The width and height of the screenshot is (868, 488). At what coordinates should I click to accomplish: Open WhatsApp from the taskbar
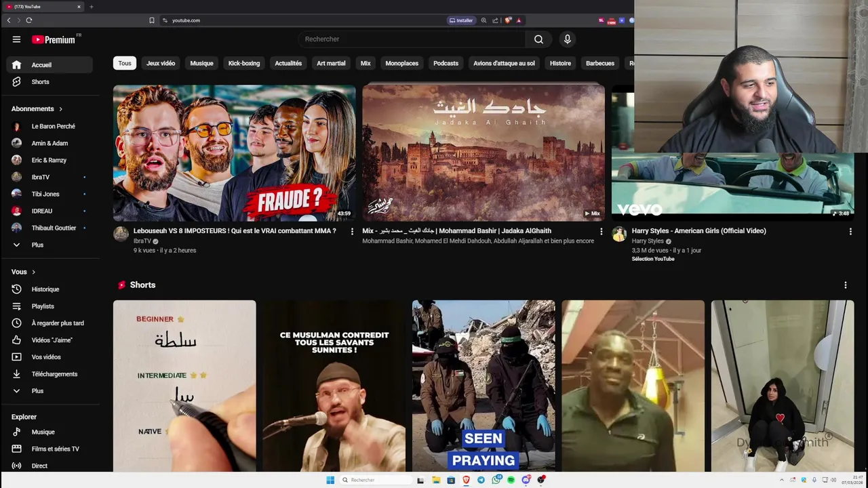(496, 480)
